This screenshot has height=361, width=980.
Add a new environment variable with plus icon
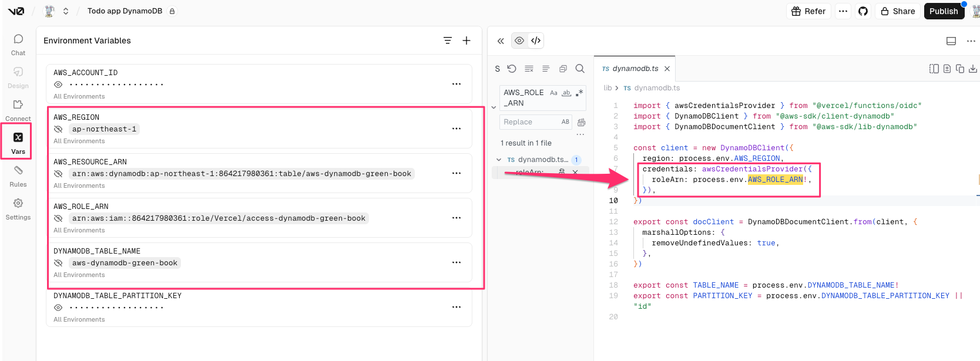(466, 41)
